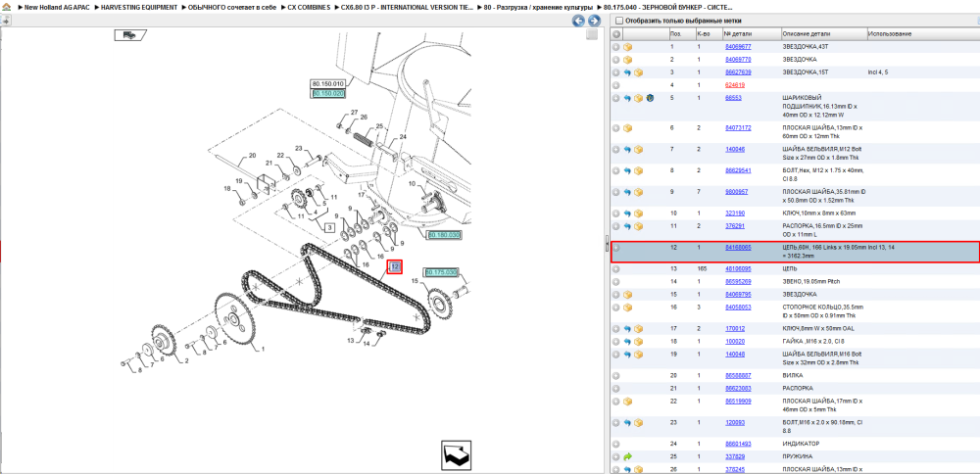The height and width of the screenshot is (474, 980).
Task: Select 'ВИЛКА' description text
Action: (793, 376)
